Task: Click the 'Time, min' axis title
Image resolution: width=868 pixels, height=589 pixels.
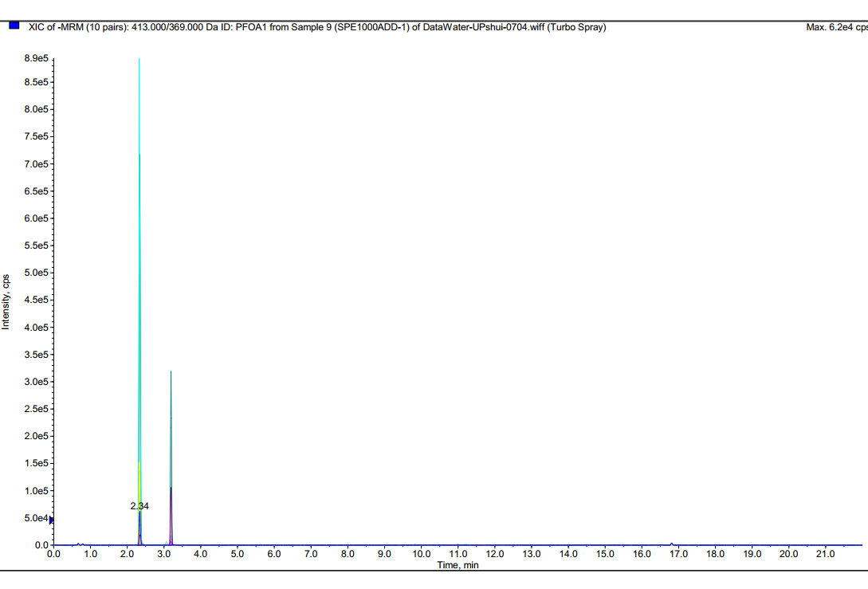Action: (458, 565)
